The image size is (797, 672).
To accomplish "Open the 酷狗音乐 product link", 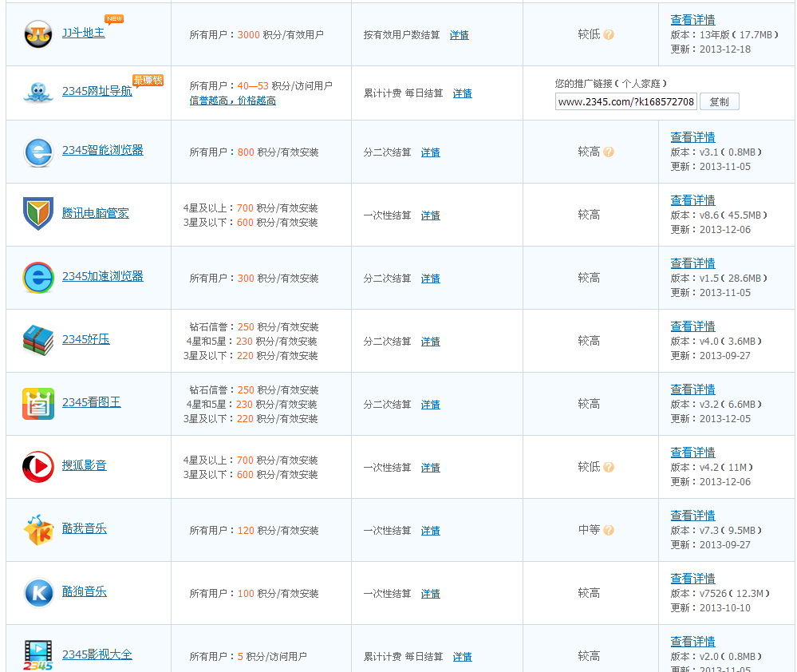I will pos(85,591).
